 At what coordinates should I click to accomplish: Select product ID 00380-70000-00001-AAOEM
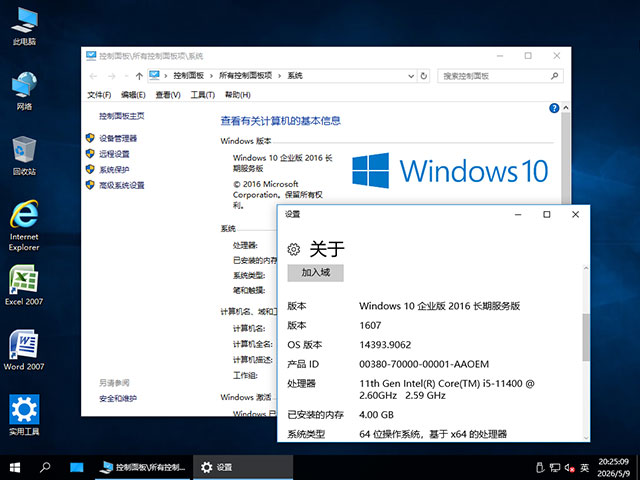point(424,364)
